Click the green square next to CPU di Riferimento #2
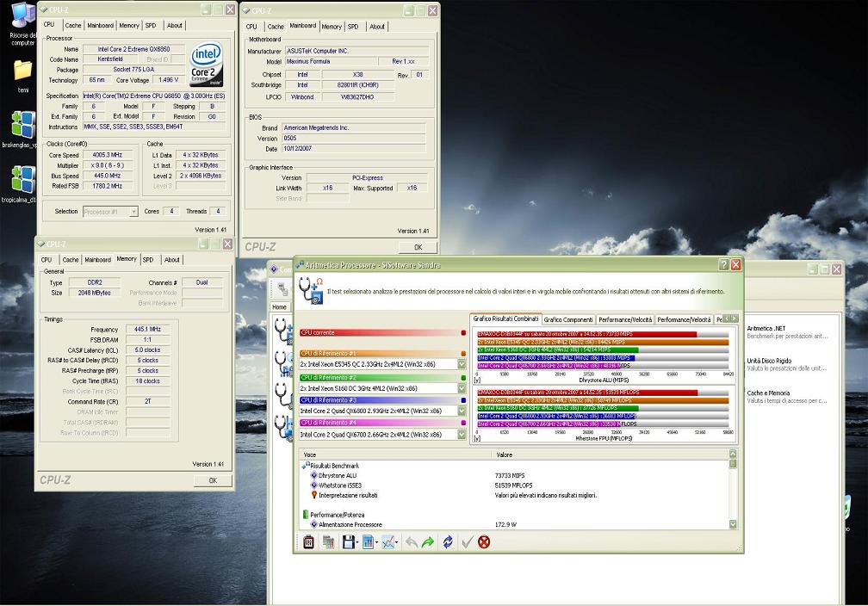 click(x=463, y=378)
